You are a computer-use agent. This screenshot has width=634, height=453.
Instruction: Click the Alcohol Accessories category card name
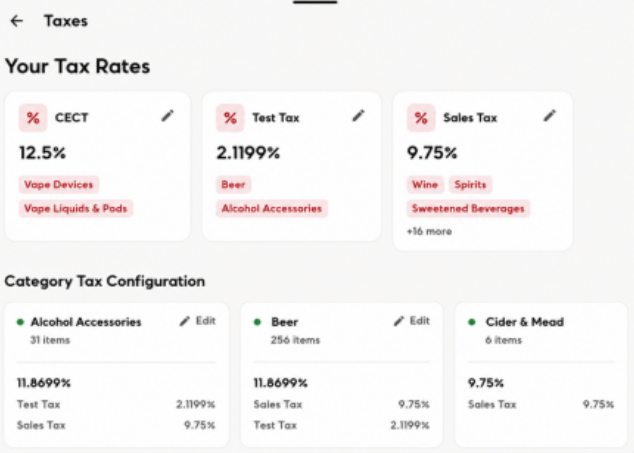click(86, 322)
